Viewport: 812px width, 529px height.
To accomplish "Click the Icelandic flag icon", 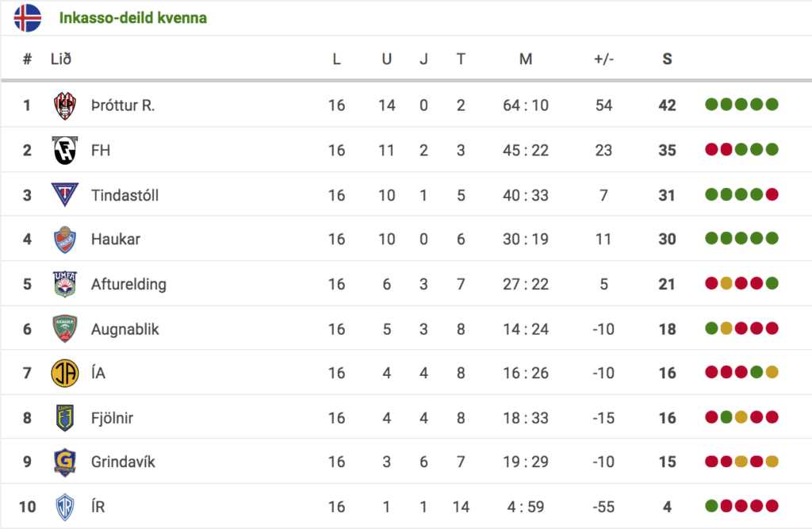I will pos(28,17).
